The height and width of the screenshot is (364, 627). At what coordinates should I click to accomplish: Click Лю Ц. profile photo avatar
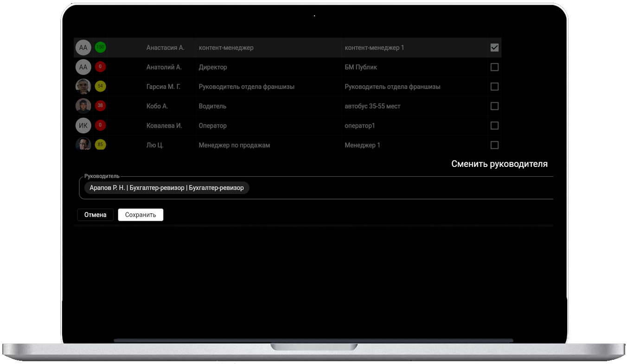83,144
